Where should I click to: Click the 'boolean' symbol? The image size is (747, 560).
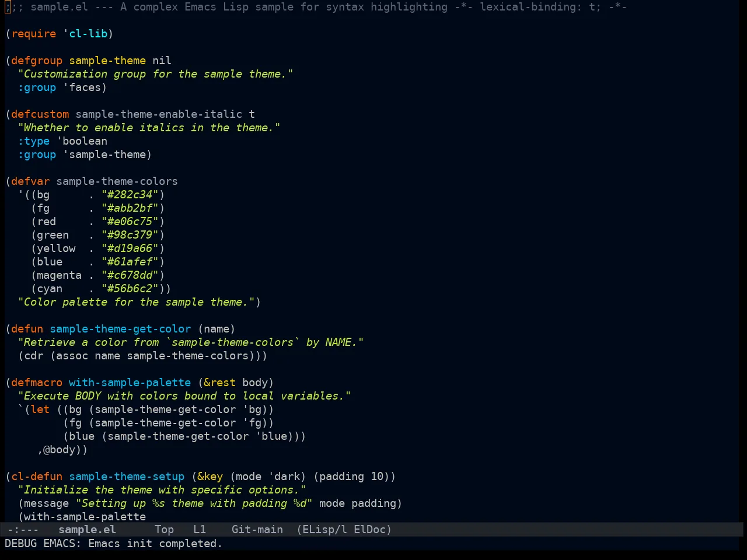click(x=85, y=141)
